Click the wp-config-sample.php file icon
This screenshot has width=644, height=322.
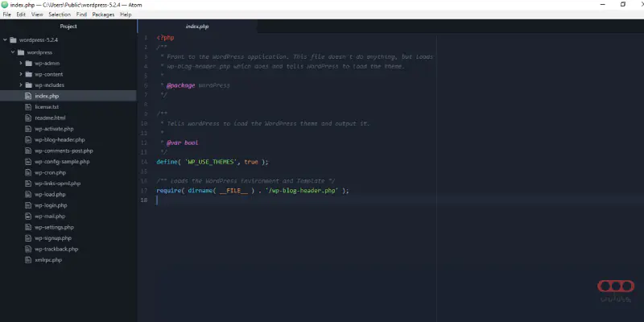point(28,162)
